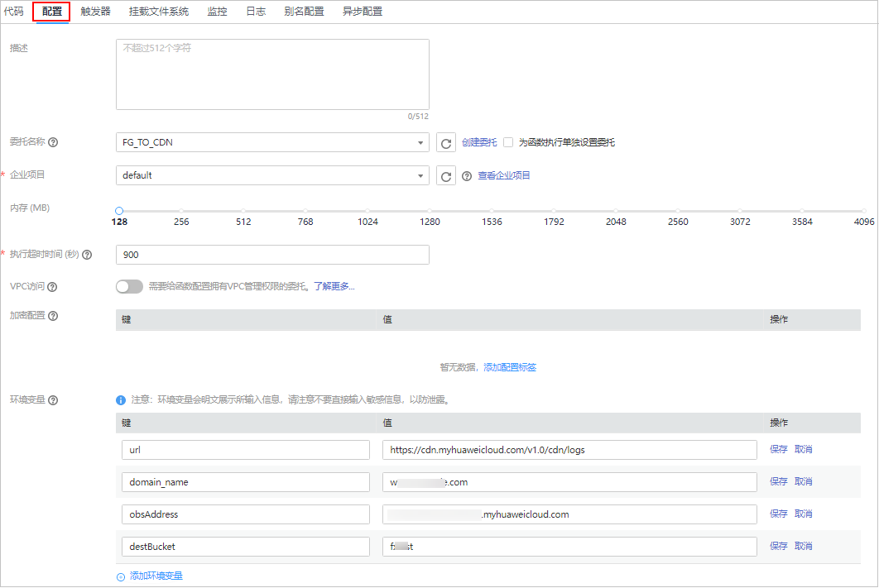Viewport: 879px width, 588px height.
Task: Click the destBucket value input field
Action: 569,547
